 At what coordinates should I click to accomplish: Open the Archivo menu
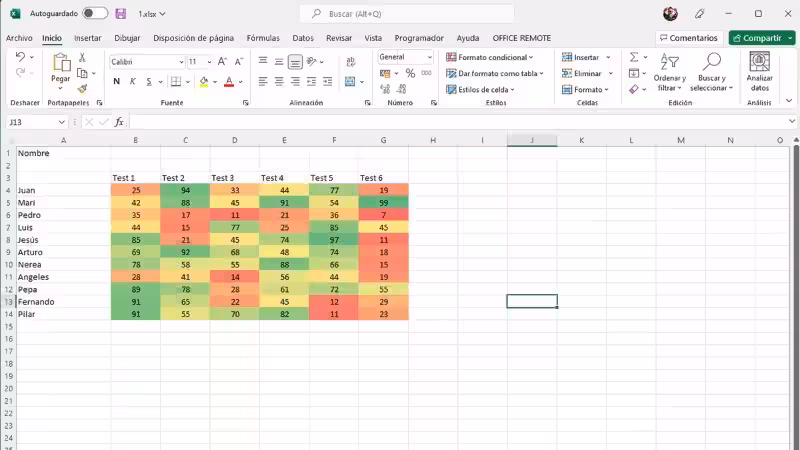coord(19,38)
